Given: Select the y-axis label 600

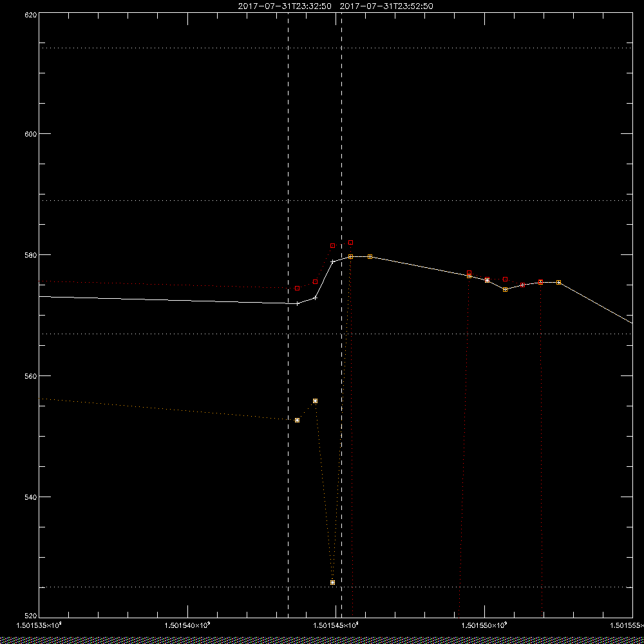Looking at the screenshot, I should pyautogui.click(x=31, y=134).
